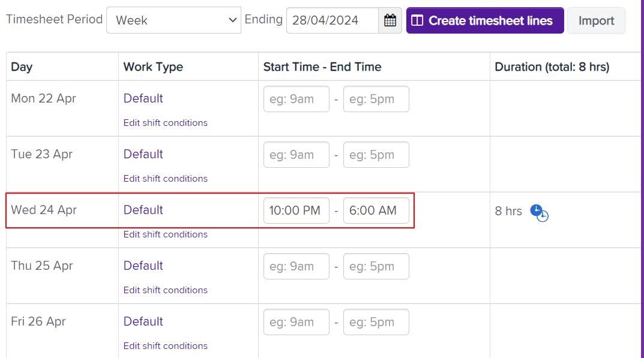This screenshot has height=358, width=644.
Task: Open Default work type for Wed 24 Apr
Action: click(x=143, y=210)
